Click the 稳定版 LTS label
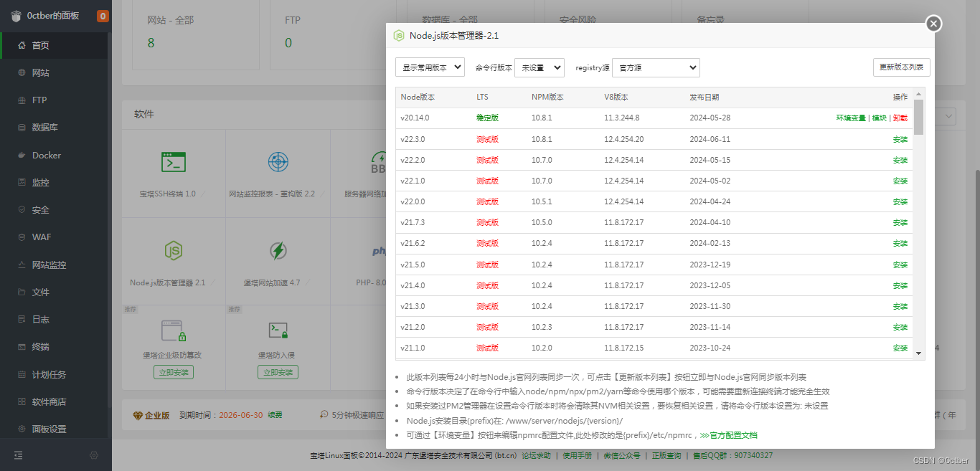Image resolution: width=980 pixels, height=471 pixels. click(x=487, y=118)
